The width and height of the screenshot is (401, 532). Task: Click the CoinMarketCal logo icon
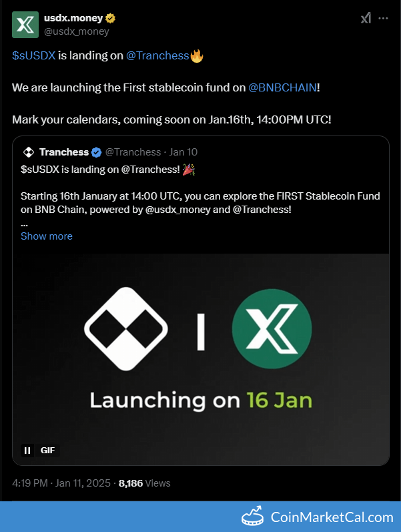coord(252,517)
